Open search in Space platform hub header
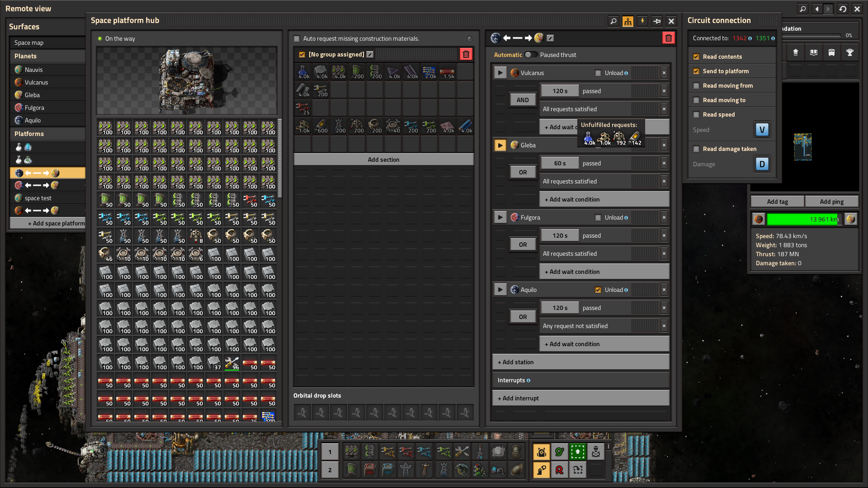This screenshot has width=868, height=488. point(613,21)
